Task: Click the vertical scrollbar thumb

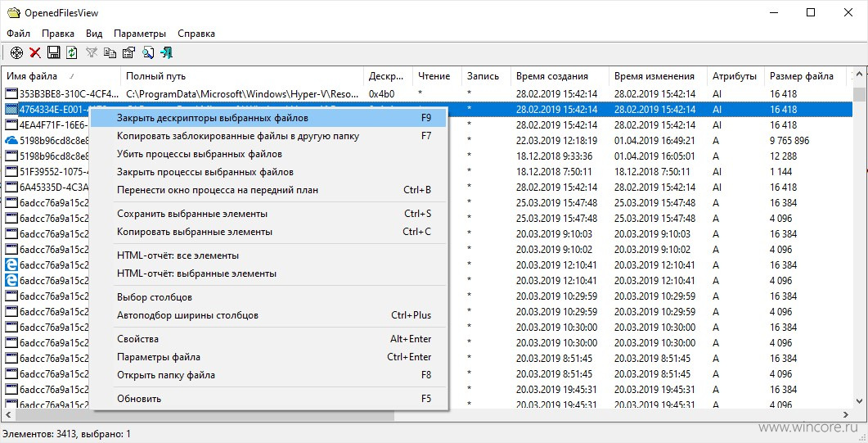Action: point(859,95)
